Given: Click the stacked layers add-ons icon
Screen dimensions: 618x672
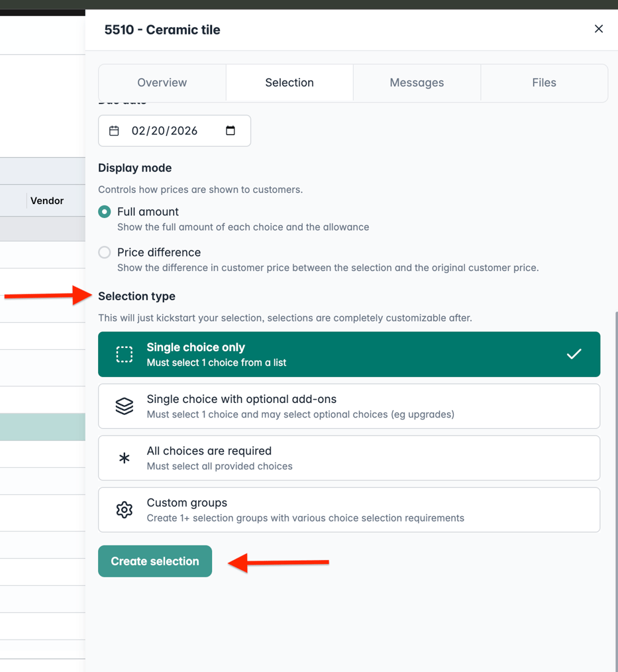Looking at the screenshot, I should pos(125,406).
